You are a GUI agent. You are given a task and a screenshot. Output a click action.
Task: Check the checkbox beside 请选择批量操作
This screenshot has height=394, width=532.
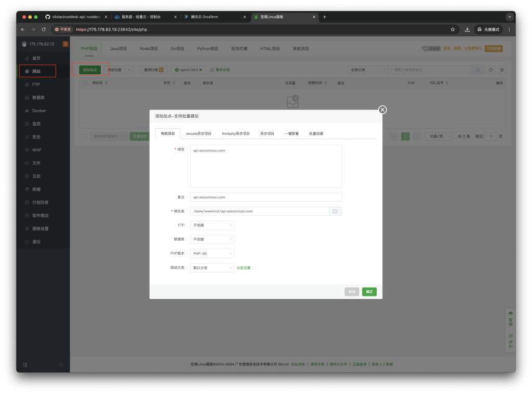point(85,137)
